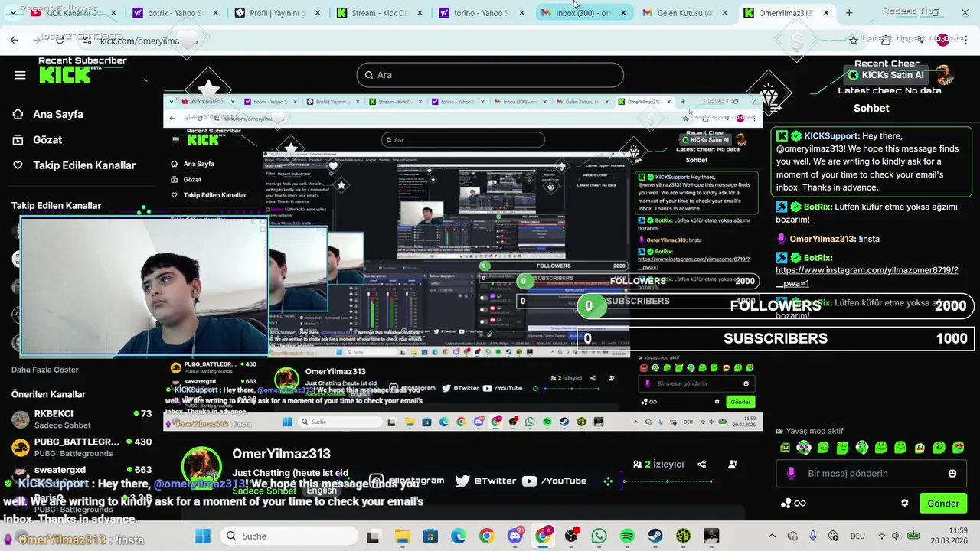Click the share icon under stream
980x551 pixels.
[x=701, y=464]
